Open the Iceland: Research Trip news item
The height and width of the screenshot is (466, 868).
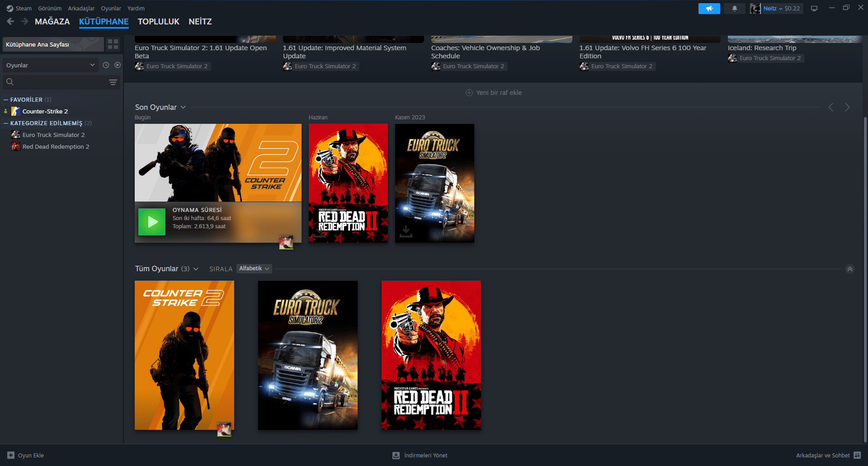pos(762,47)
